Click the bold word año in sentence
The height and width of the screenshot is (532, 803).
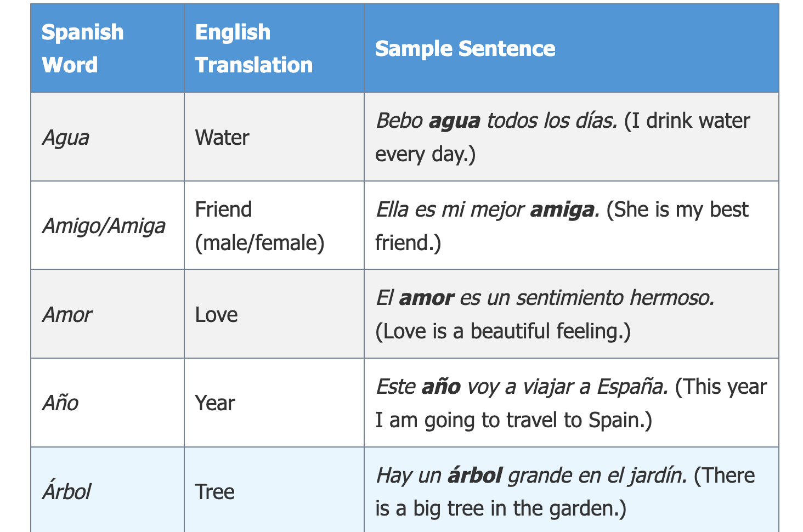point(441,387)
